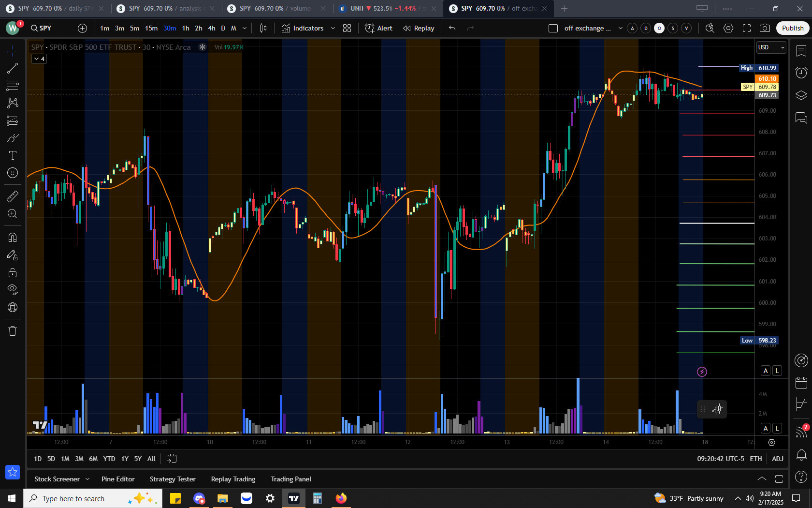This screenshot has width=812, height=508.
Task: Open the alerts panel clock icon
Action: 801,73
